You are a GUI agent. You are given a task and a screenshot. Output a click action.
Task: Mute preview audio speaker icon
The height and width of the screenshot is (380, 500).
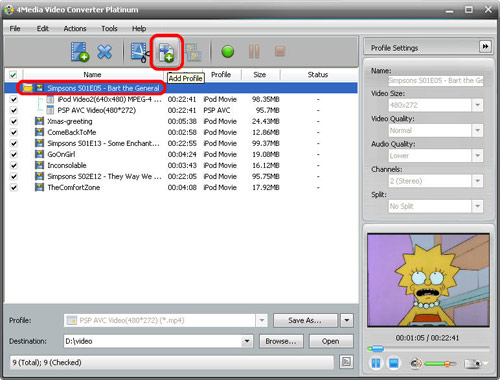click(x=416, y=363)
